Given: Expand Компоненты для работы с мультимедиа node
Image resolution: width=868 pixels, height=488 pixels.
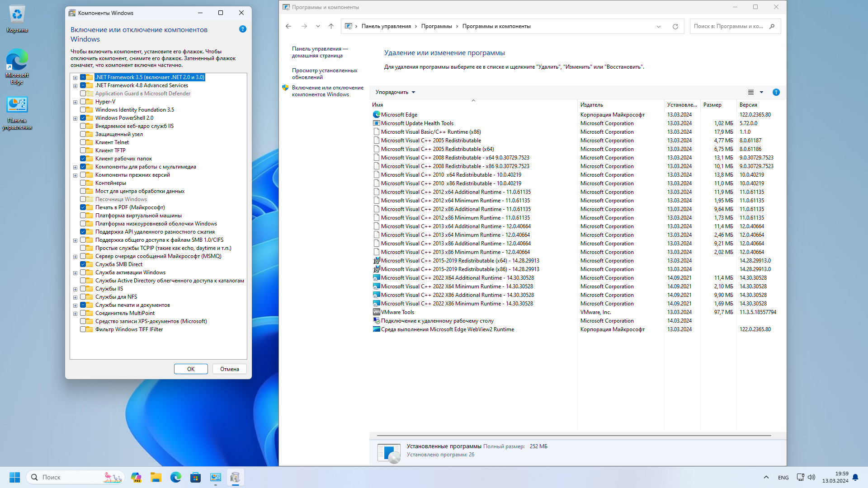Looking at the screenshot, I should (75, 167).
